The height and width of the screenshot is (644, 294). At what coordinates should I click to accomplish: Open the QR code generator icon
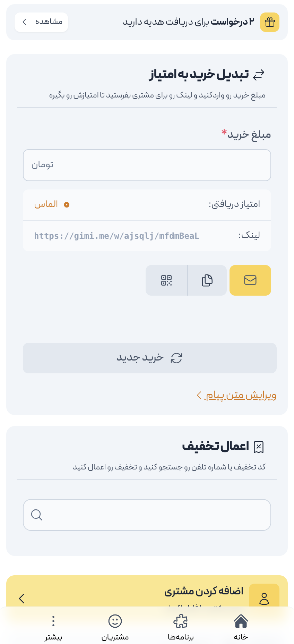pyautogui.click(x=166, y=280)
